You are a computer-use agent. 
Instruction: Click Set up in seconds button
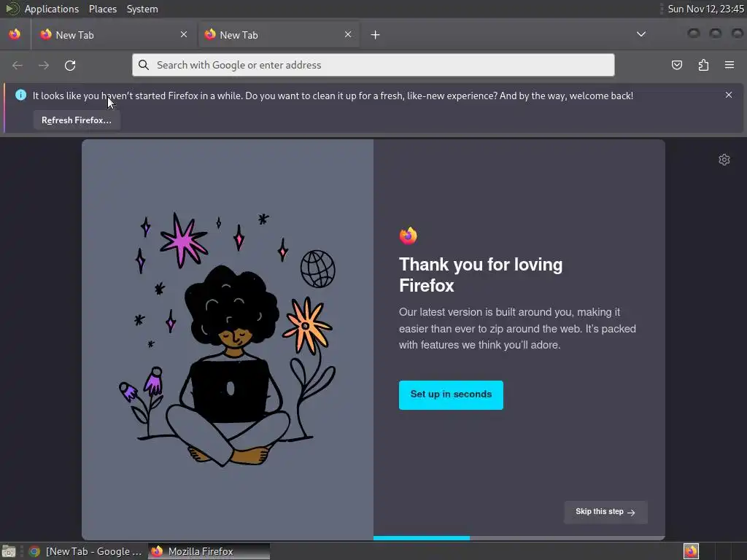click(451, 394)
